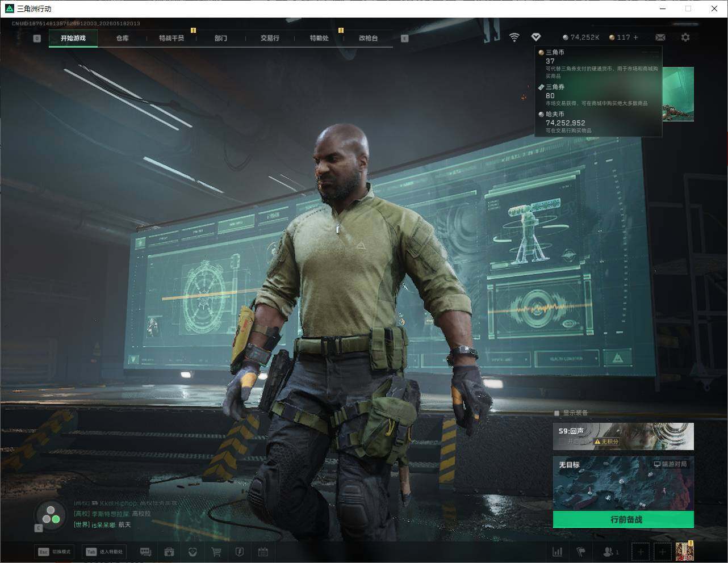
Task: Click the 74,252K 哈夫币 balance
Action: tap(581, 37)
